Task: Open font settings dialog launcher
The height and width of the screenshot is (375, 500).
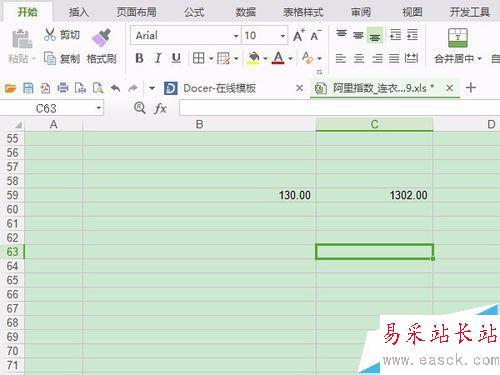Action: pyautogui.click(x=319, y=72)
